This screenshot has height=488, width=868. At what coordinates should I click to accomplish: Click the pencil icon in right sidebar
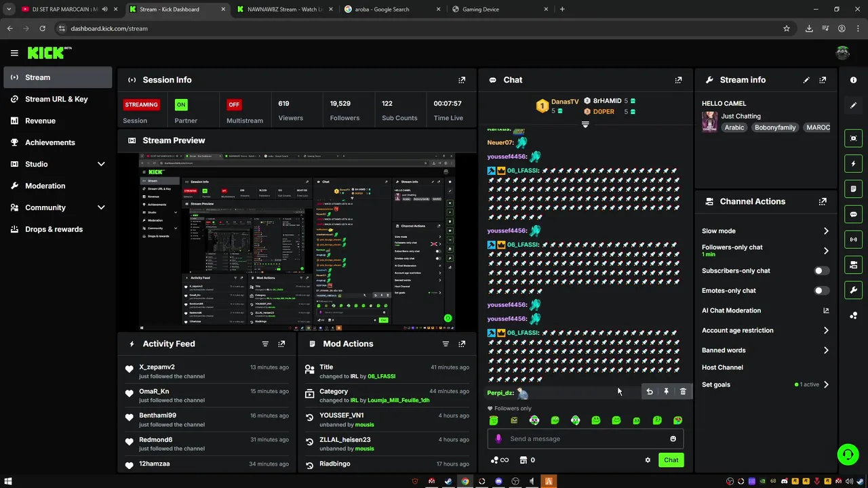[x=853, y=105]
